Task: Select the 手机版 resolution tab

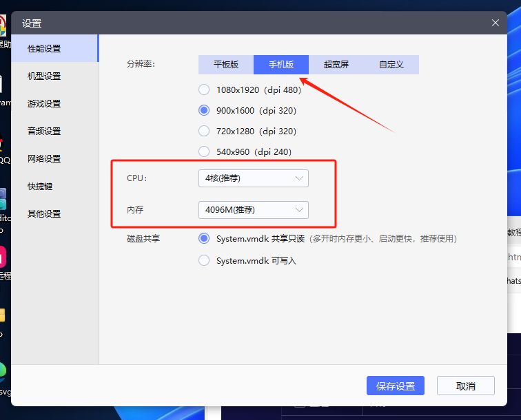Action: pos(281,65)
